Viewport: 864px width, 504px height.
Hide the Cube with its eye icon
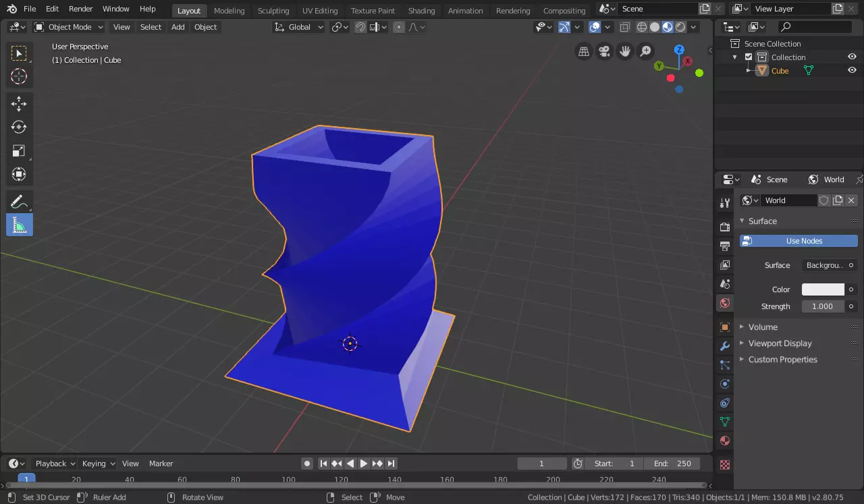pyautogui.click(x=852, y=70)
